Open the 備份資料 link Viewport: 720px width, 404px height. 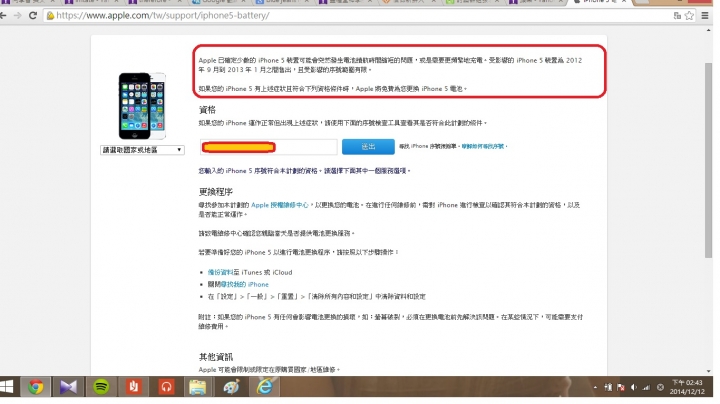pyautogui.click(x=220, y=272)
